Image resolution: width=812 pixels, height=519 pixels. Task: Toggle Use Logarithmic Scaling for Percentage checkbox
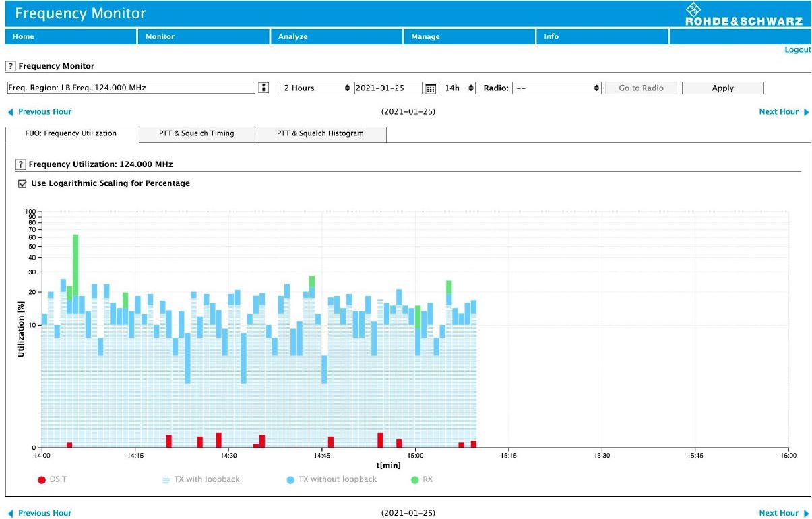coord(22,183)
